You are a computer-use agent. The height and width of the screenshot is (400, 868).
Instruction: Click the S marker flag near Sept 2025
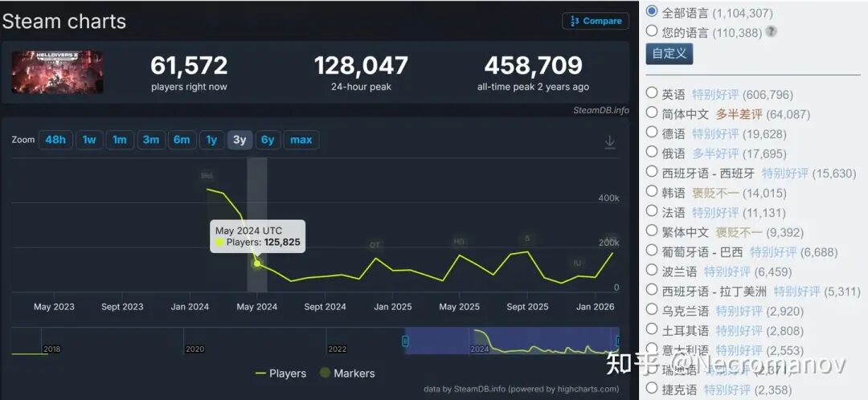(x=527, y=239)
